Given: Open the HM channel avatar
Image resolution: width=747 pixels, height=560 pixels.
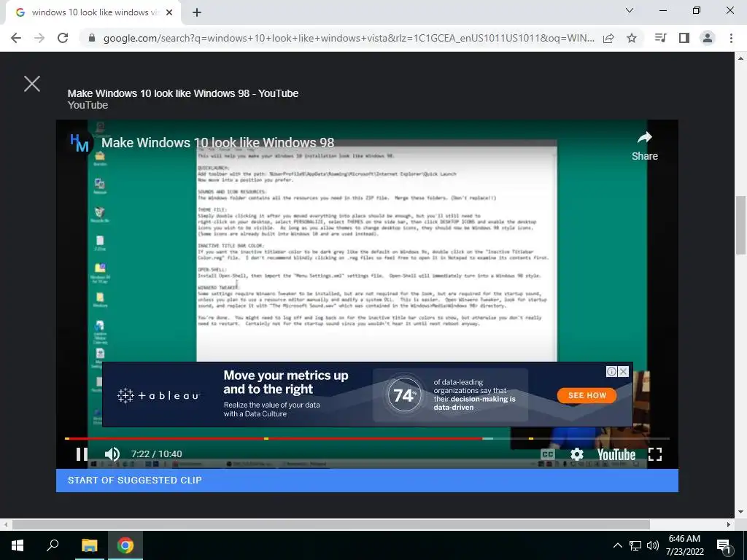Looking at the screenshot, I should [x=79, y=142].
